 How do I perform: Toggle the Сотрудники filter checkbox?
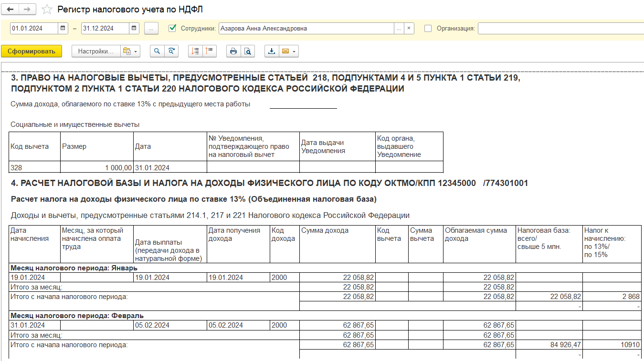(173, 28)
